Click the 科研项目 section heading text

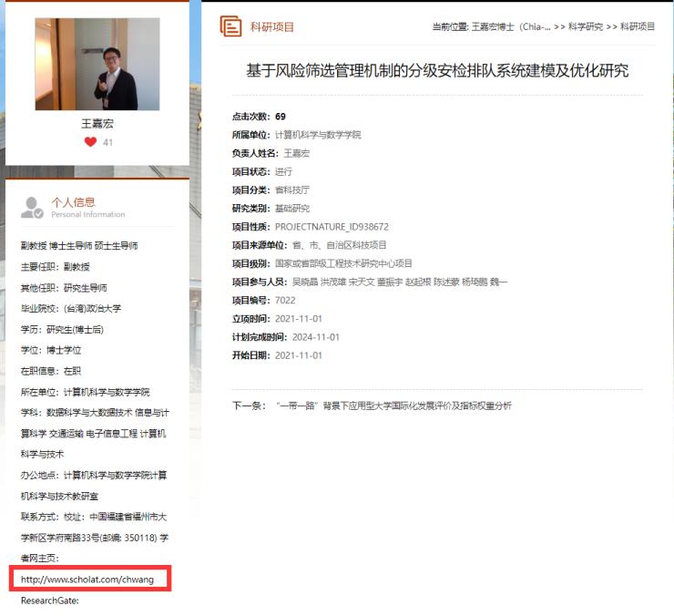click(272, 27)
